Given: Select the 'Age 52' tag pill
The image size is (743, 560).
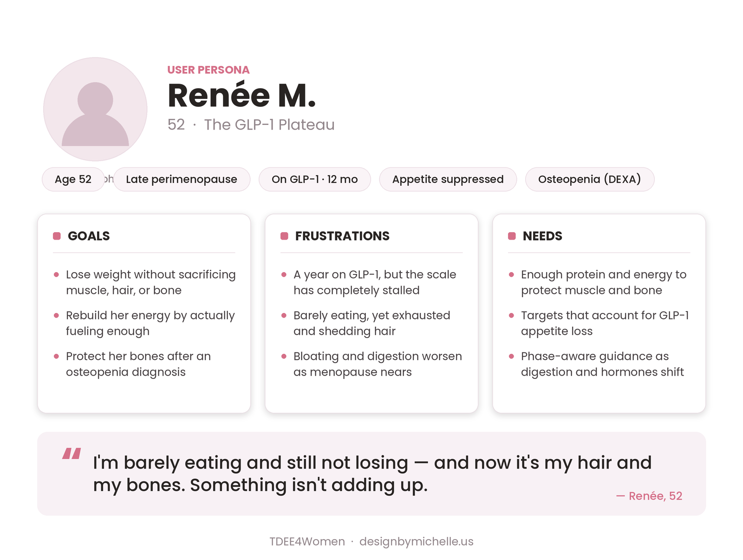Looking at the screenshot, I should [73, 179].
